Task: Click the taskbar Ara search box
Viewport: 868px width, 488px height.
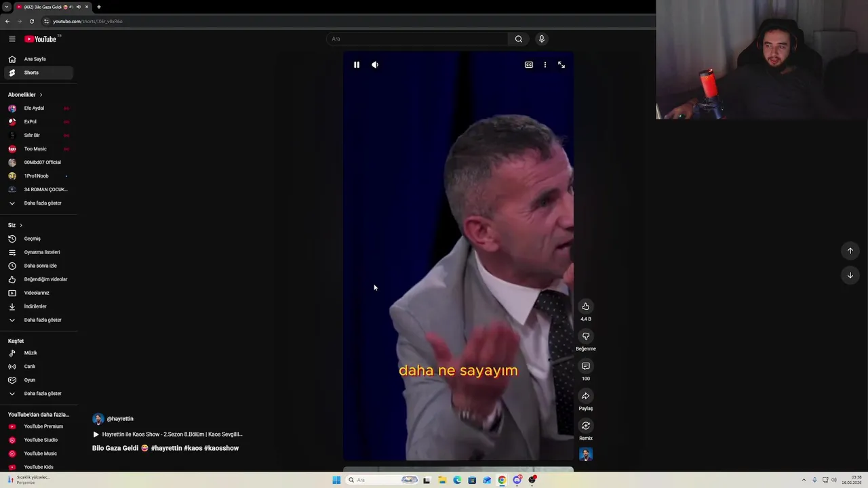Action: (x=382, y=480)
